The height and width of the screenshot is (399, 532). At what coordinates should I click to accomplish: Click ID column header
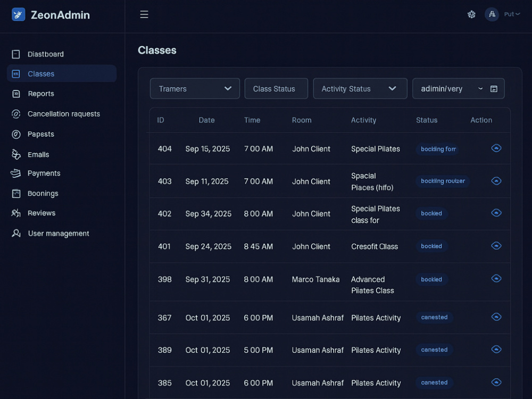[161, 120]
